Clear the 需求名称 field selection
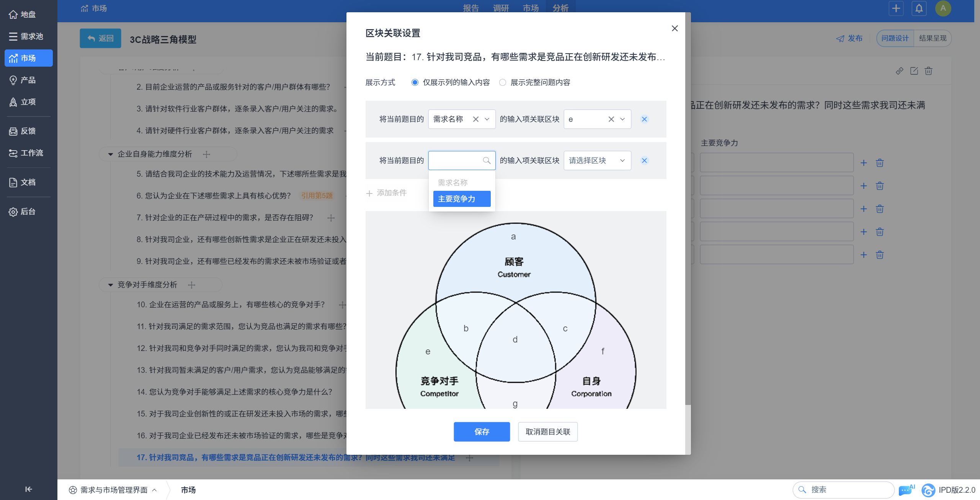Screen dimensions: 980x500 tap(475, 119)
